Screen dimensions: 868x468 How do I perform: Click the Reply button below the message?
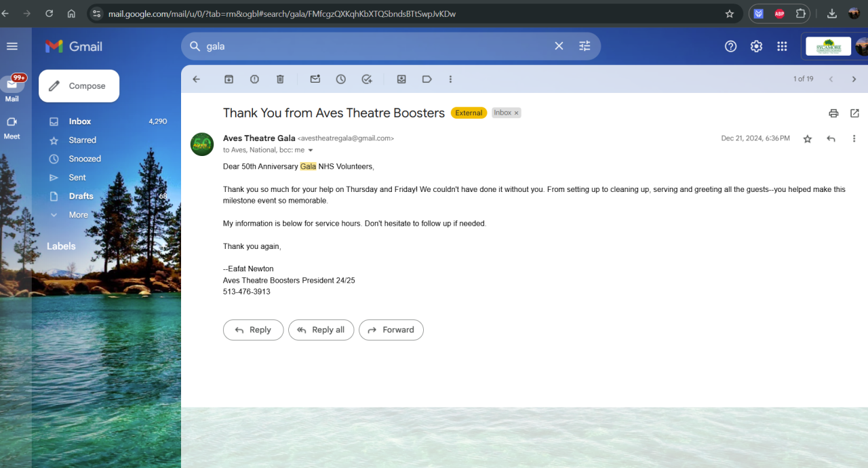click(253, 330)
